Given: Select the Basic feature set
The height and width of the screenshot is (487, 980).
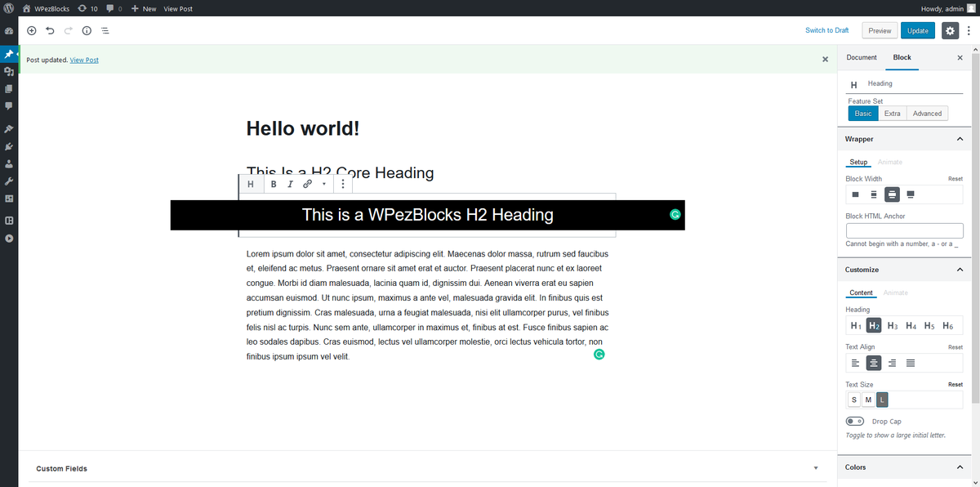Looking at the screenshot, I should coord(863,114).
